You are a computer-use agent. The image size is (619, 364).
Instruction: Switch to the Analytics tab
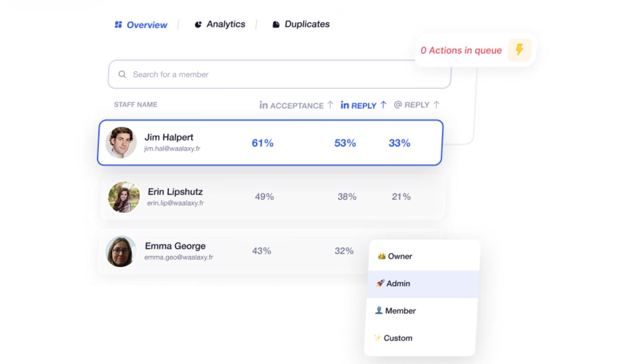click(x=220, y=24)
